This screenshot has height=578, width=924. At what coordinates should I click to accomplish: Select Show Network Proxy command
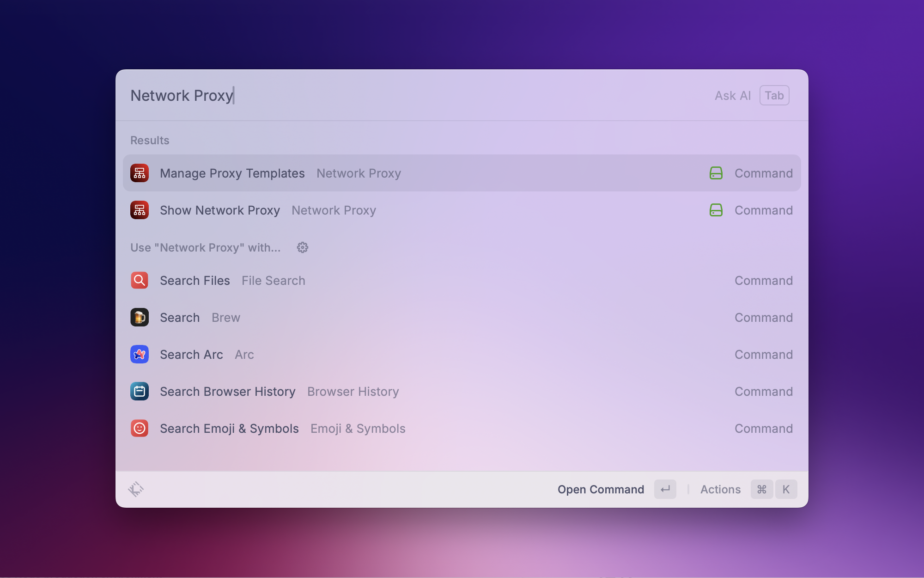coord(220,210)
